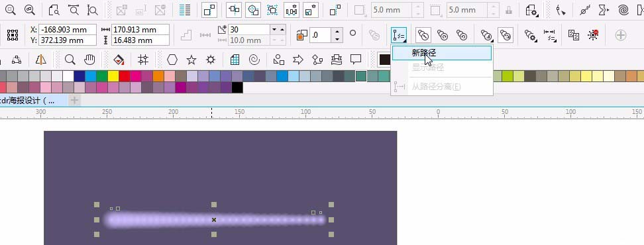Click the object height field 16.483 mm
The height and width of the screenshot is (245, 644).
click(140, 40)
